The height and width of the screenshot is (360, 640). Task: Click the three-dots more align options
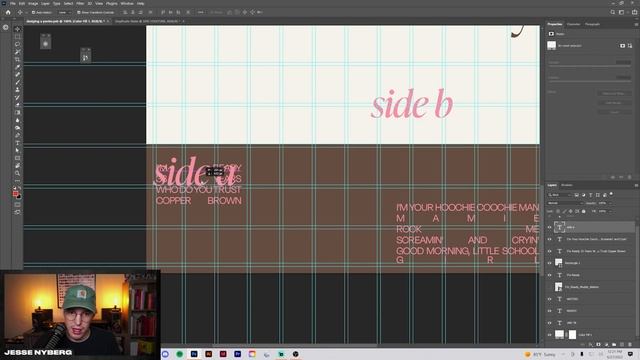click(x=200, y=13)
